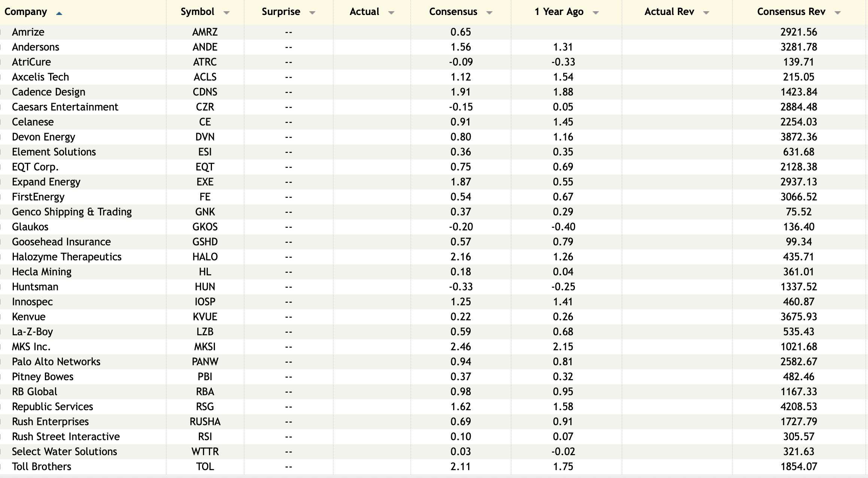Click the Actual Rev sort arrow
868x478 pixels.
[x=706, y=13]
